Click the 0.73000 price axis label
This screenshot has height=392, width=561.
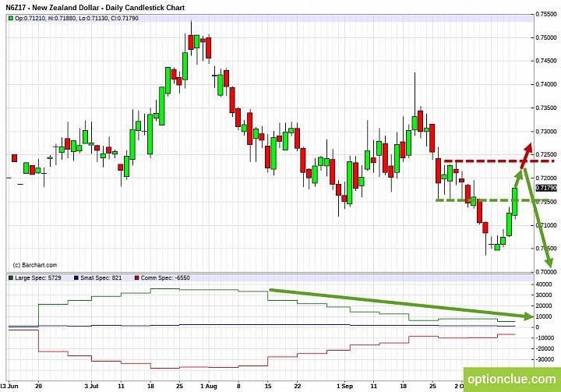(x=546, y=132)
